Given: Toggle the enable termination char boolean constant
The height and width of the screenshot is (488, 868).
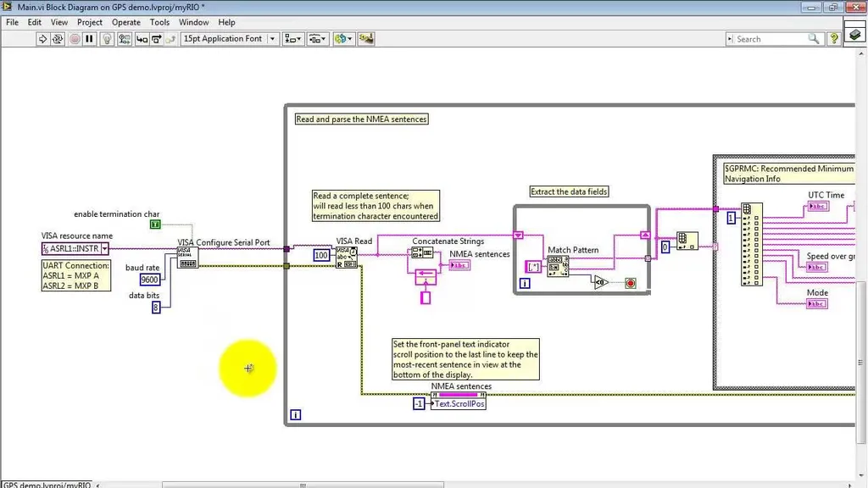Looking at the screenshot, I should click(x=155, y=225).
